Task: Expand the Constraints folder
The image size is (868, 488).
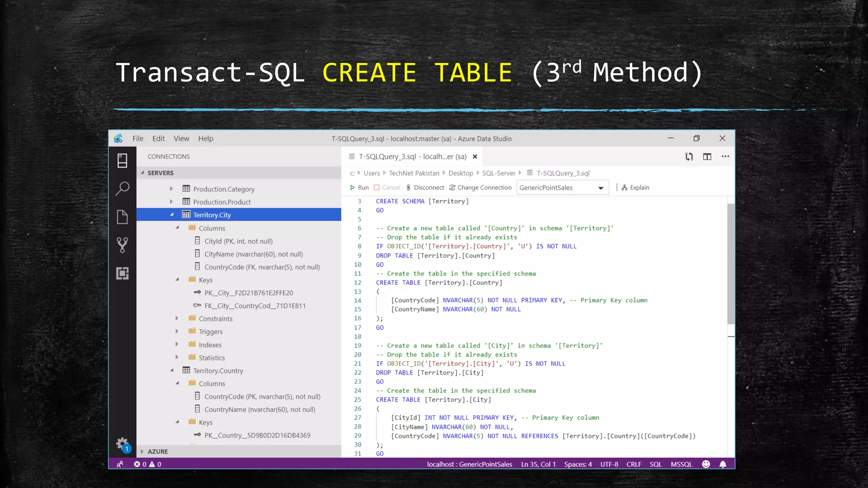Action: click(177, 318)
